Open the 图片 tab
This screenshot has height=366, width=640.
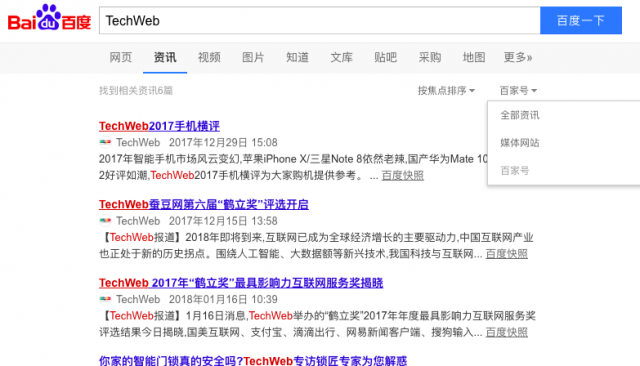pos(253,58)
